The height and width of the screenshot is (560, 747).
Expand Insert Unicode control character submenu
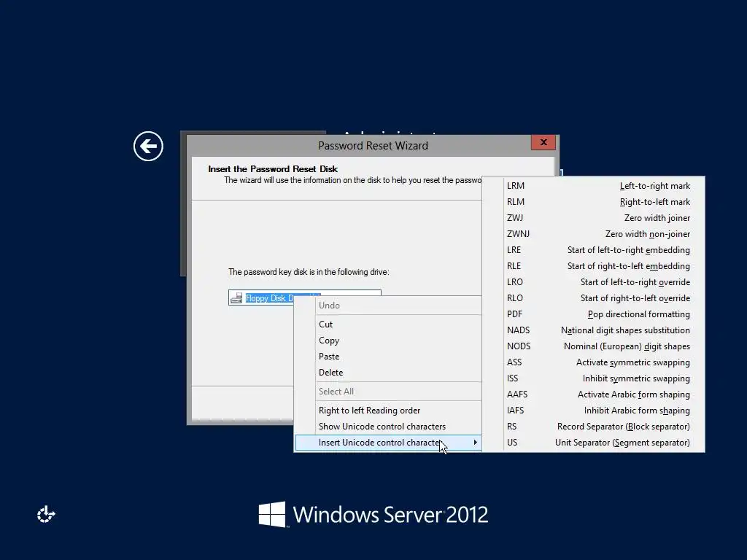coord(388,443)
